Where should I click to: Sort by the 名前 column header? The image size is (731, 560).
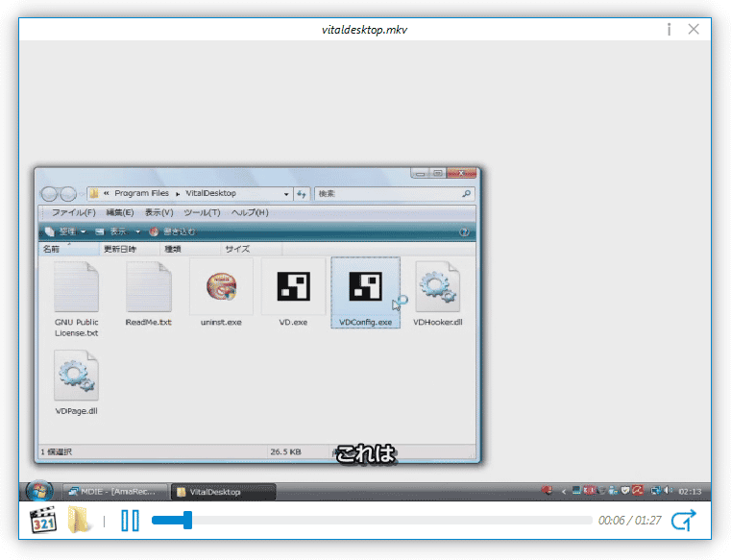68,249
